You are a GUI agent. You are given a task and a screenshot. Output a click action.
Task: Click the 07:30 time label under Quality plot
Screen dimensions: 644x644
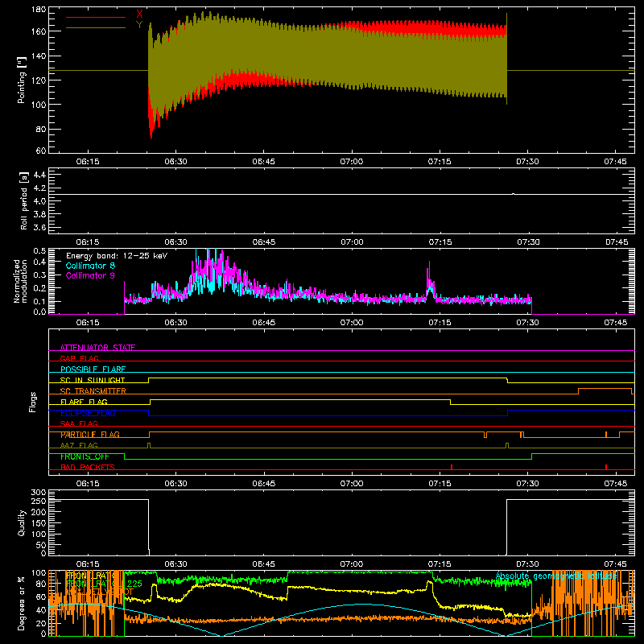[527, 564]
